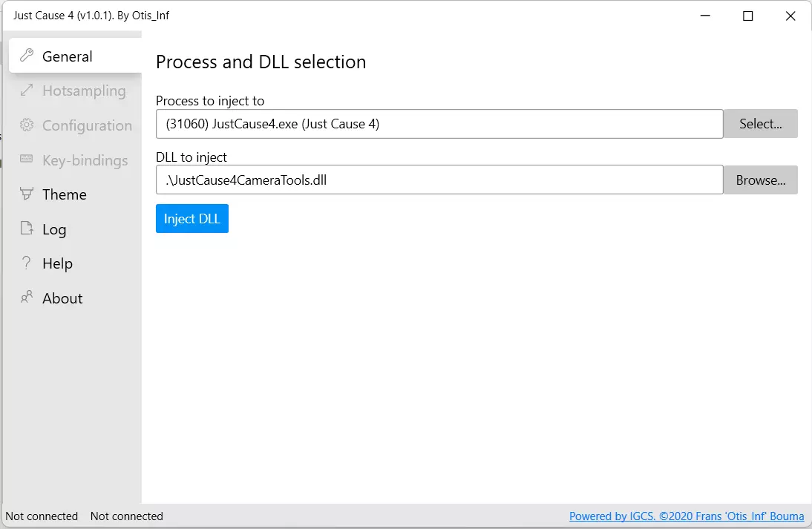The width and height of the screenshot is (812, 529).
Task: Click the Log document icon
Action: click(27, 229)
